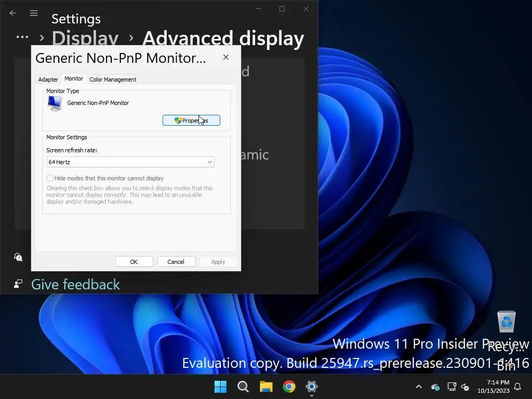The width and height of the screenshot is (532, 399).
Task: Open the notifications bell
Action: coord(518,387)
